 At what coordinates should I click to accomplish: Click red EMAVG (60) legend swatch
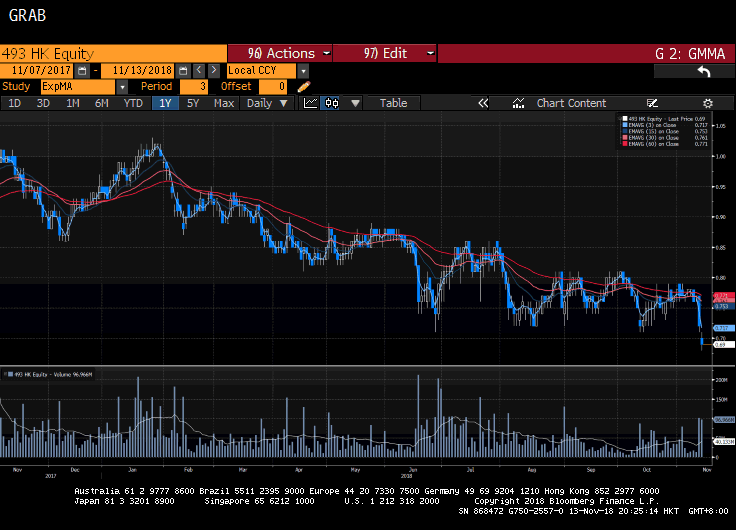click(625, 144)
